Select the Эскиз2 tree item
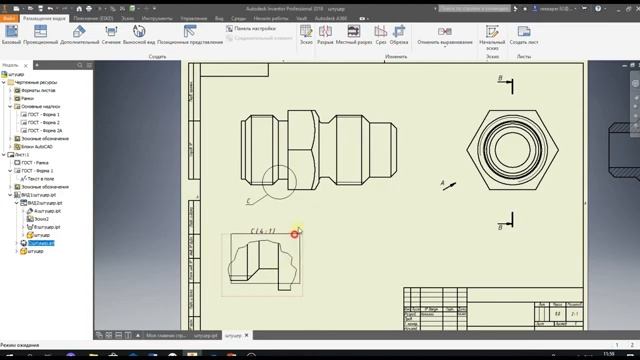This screenshot has height=360, width=640. tap(38, 219)
